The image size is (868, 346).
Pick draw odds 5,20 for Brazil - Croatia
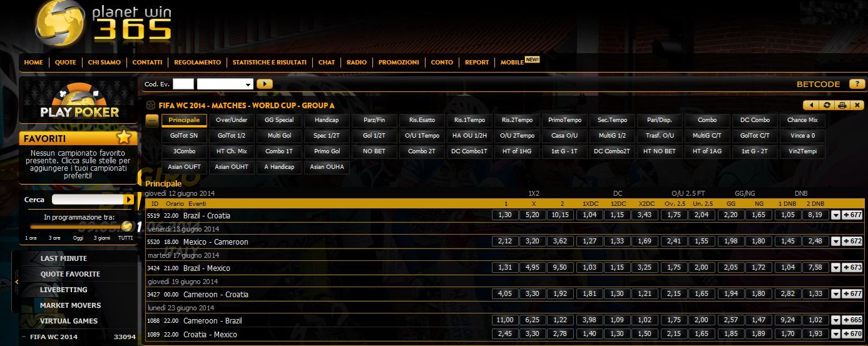533,215
